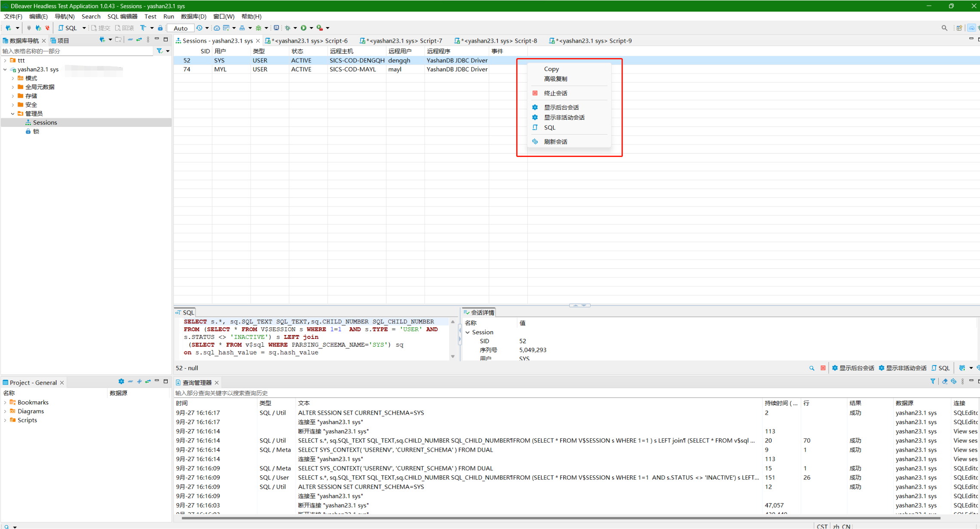Open the 数据库(D) menu
Image resolution: width=980 pixels, height=529 pixels.
coord(193,16)
